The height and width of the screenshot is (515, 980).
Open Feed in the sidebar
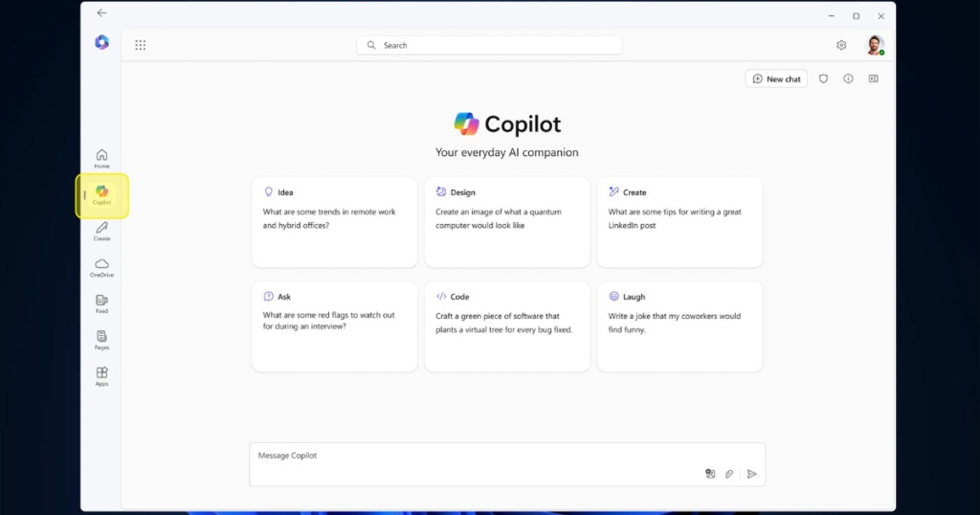click(101, 303)
